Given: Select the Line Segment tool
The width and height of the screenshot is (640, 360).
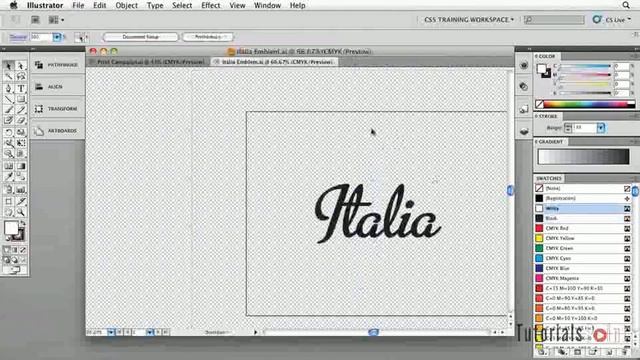Looking at the screenshot, I should pos(9,98).
